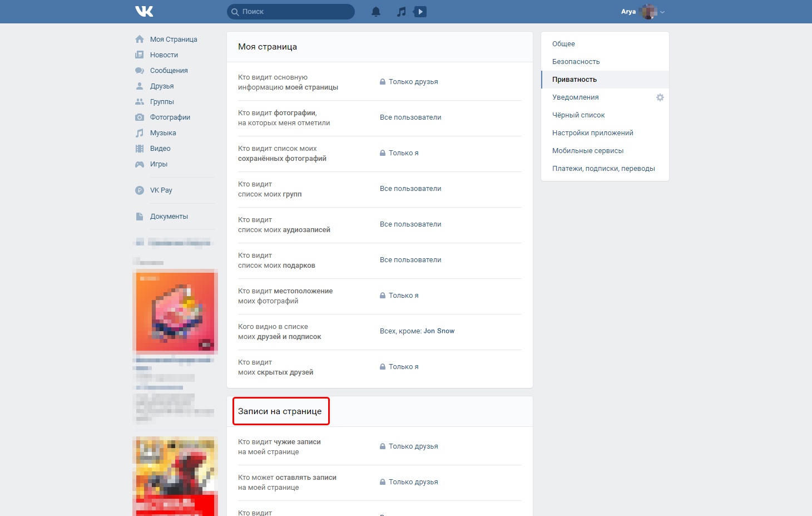Click the orange ad thumbnail
Viewport: 812px width, 516px height.
(x=175, y=312)
